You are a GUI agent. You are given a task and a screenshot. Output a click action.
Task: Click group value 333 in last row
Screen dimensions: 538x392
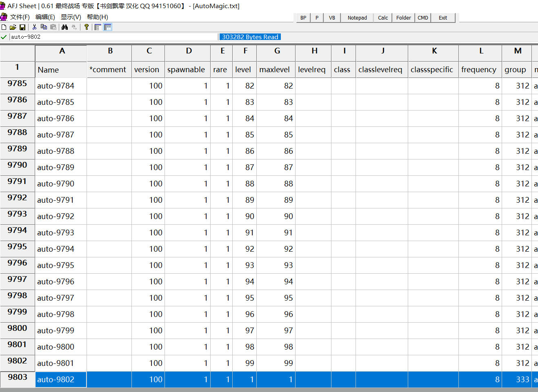517,379
